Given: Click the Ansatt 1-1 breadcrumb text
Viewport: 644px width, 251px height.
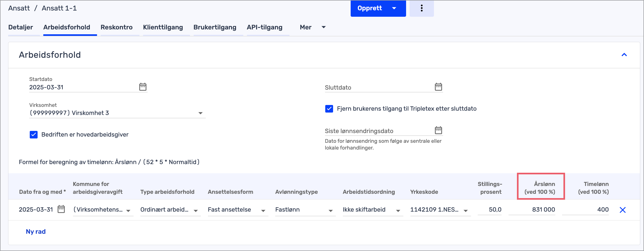Looking at the screenshot, I should [59, 8].
